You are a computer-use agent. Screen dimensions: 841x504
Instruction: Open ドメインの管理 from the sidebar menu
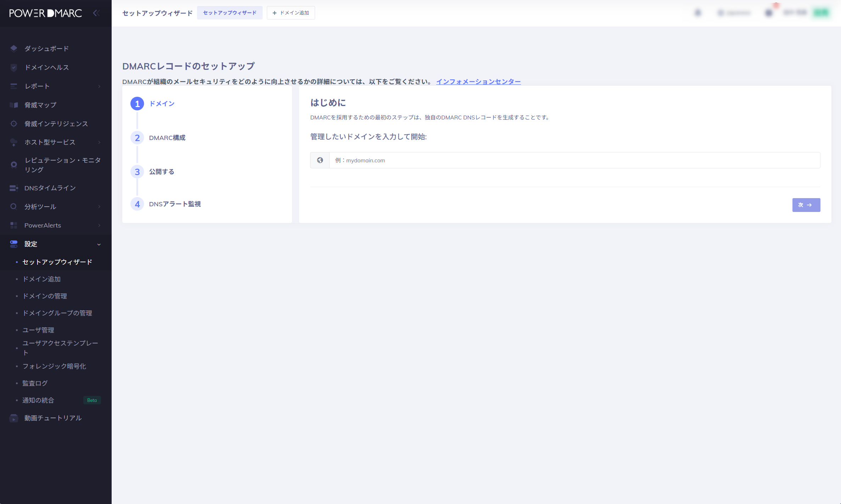[45, 296]
